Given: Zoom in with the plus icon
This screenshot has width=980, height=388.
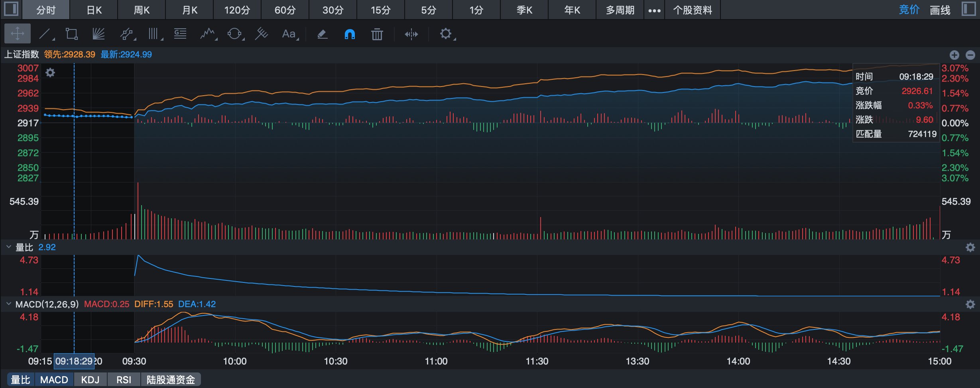Looking at the screenshot, I should tap(954, 55).
